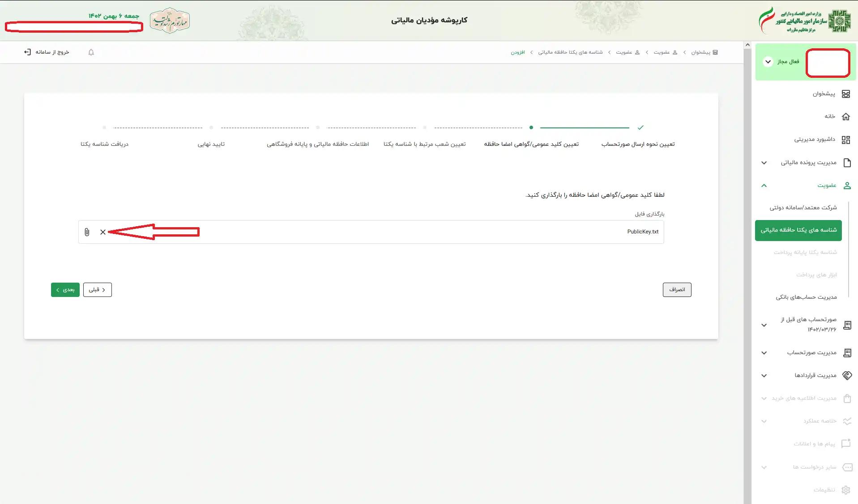This screenshot has width=858, height=504.
Task: Open the پیشخوان sidebar icon
Action: coord(846,94)
